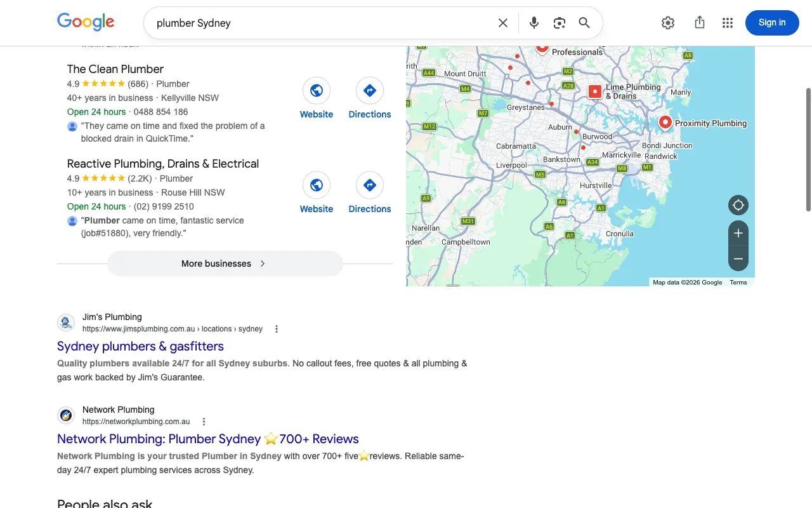Zoom out on the map
Image resolution: width=812 pixels, height=508 pixels.
(x=738, y=258)
